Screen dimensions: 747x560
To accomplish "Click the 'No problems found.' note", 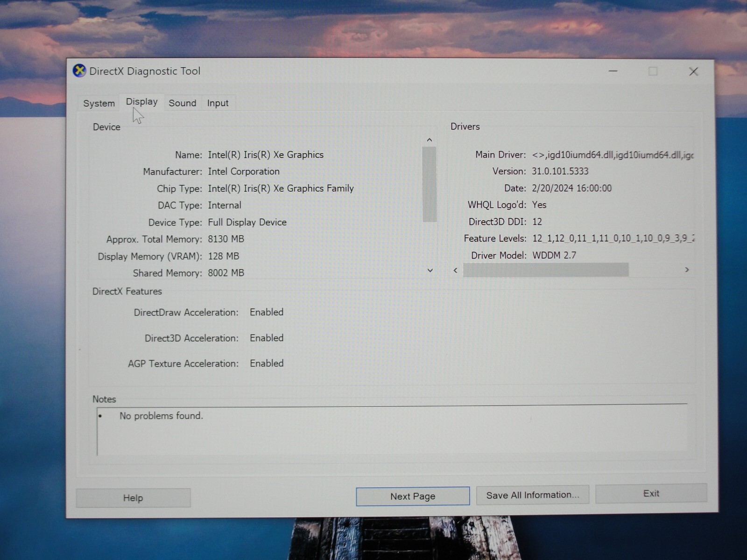I will click(161, 416).
